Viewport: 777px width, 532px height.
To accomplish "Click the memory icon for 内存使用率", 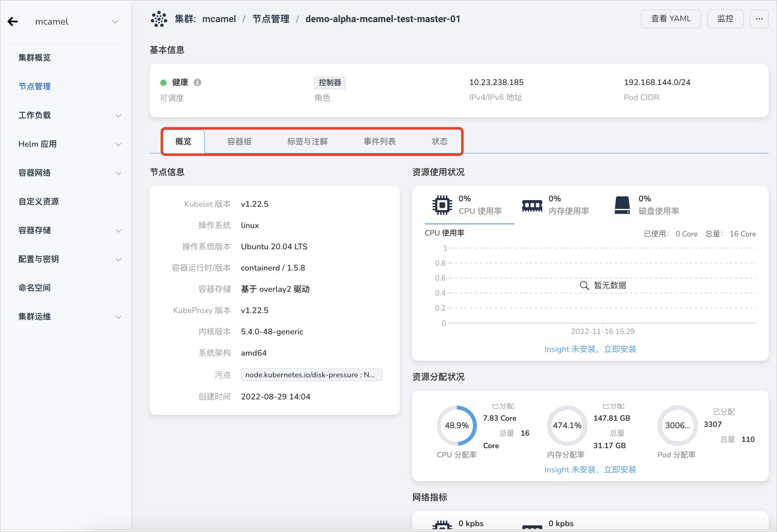I will [x=532, y=206].
